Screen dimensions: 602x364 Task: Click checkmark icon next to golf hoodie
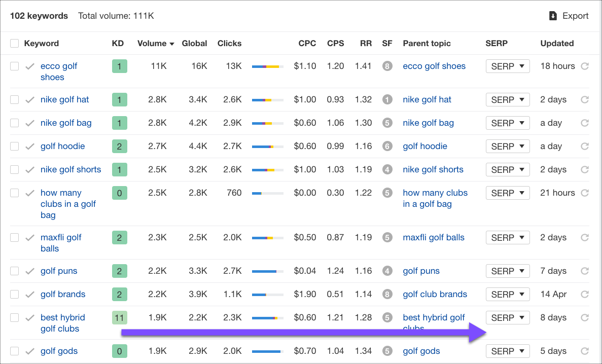tap(30, 147)
